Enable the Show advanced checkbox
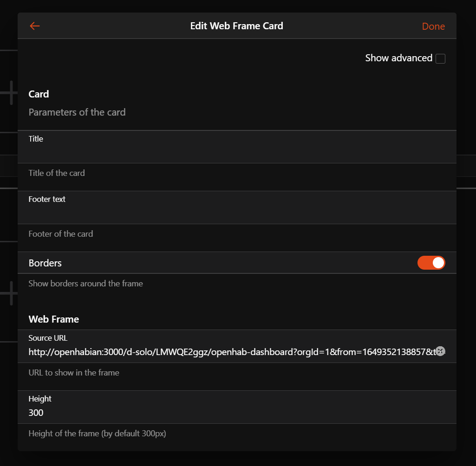Image resolution: width=476 pixels, height=466 pixels. 440,58
